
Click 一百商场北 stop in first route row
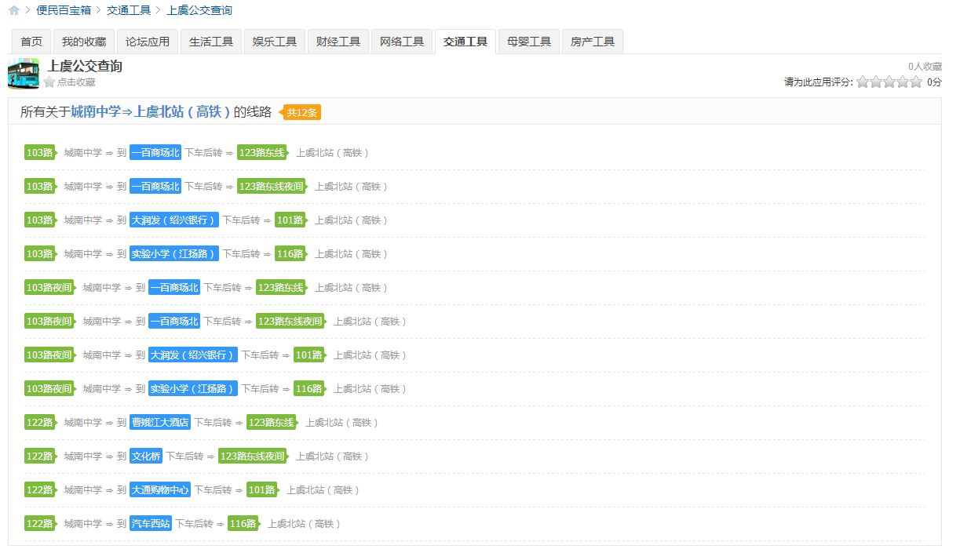click(x=155, y=153)
